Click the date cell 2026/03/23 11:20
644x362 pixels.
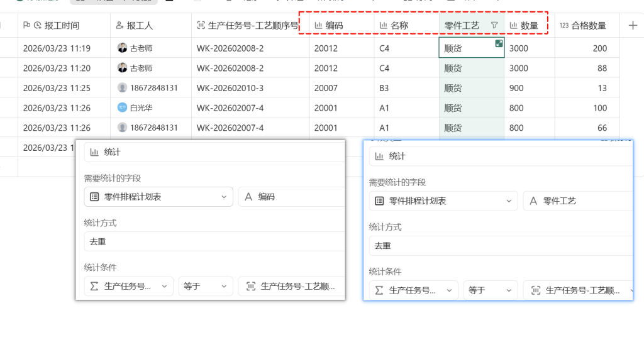coord(64,68)
